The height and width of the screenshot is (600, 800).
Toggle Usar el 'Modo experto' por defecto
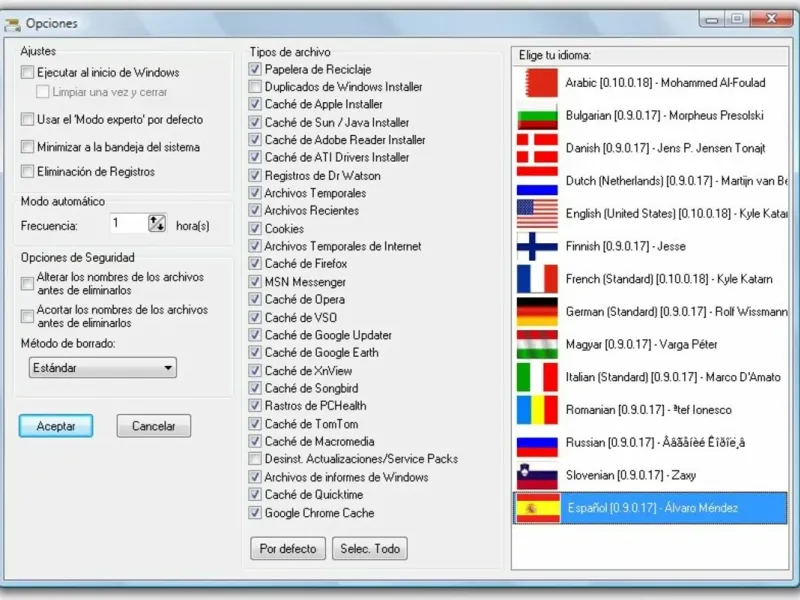pyautogui.click(x=28, y=119)
